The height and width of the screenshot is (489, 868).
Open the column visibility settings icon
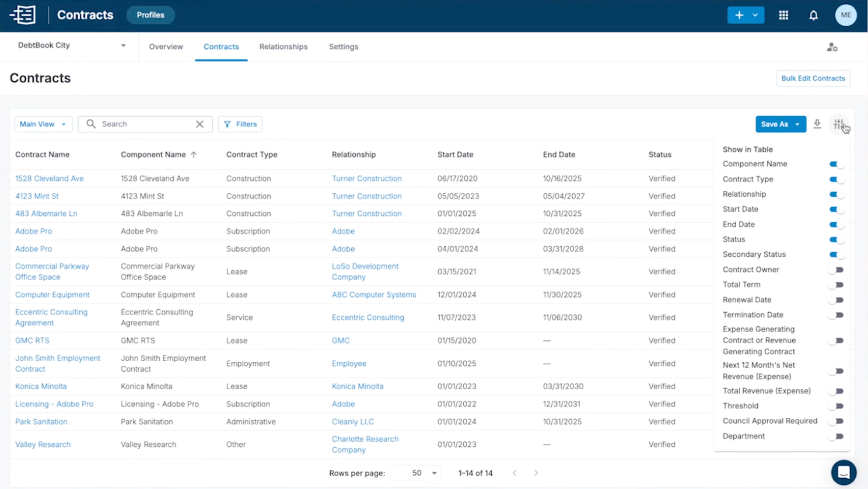click(839, 124)
